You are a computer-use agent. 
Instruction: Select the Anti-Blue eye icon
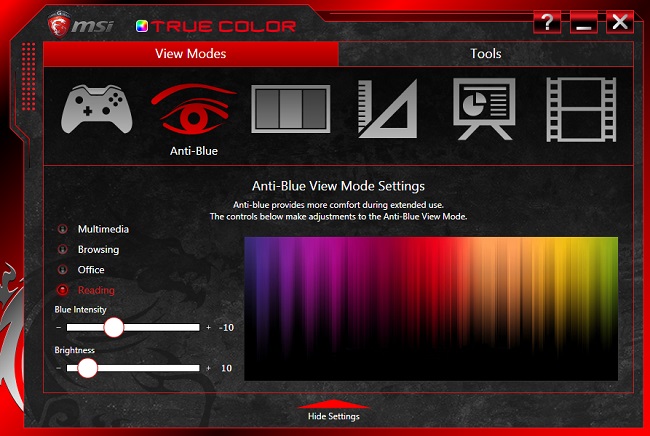194,109
